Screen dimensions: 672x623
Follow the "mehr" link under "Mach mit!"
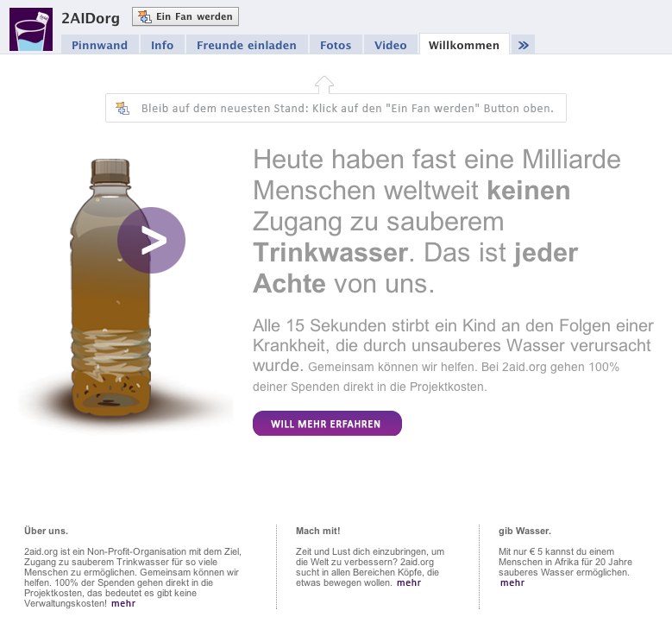(x=409, y=582)
